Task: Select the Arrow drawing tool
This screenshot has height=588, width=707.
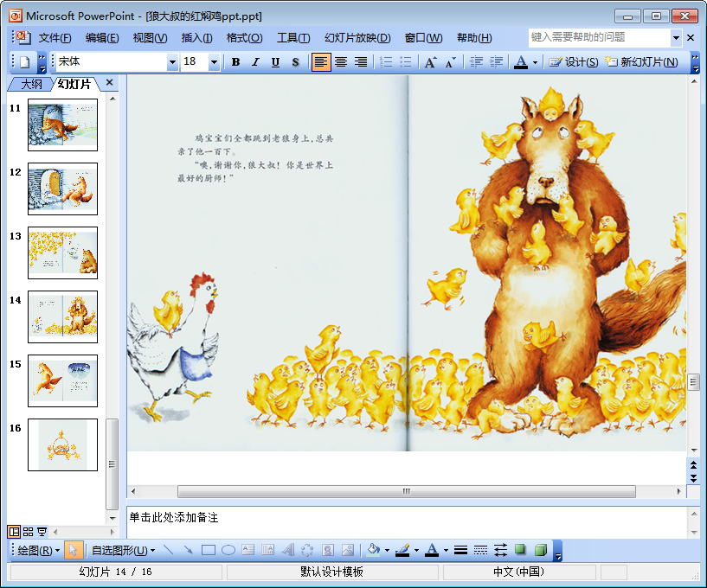Action: click(189, 550)
